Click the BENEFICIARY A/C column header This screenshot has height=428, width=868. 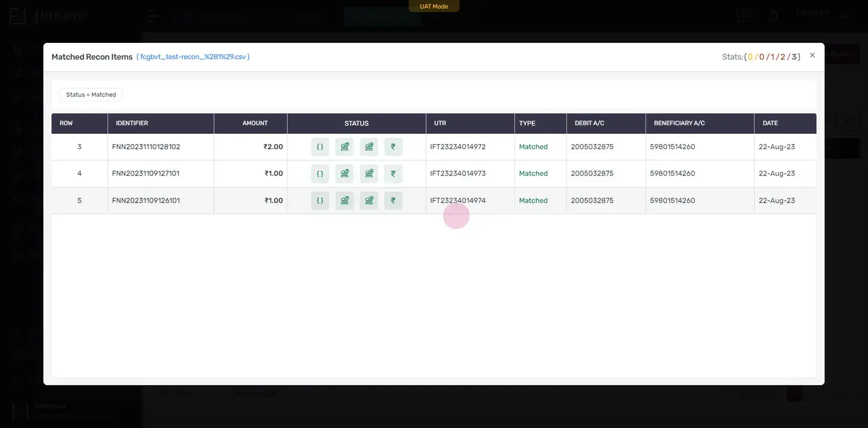pos(700,123)
